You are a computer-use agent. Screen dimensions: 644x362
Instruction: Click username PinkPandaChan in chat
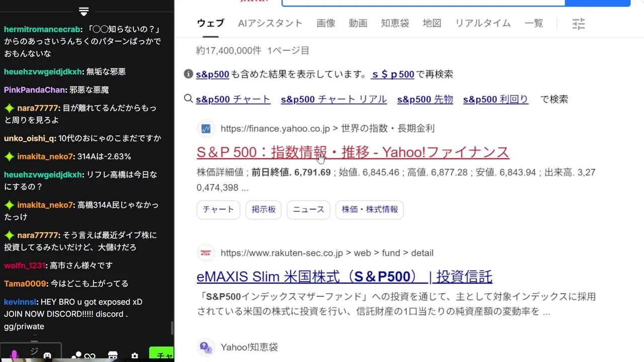pyautogui.click(x=35, y=90)
